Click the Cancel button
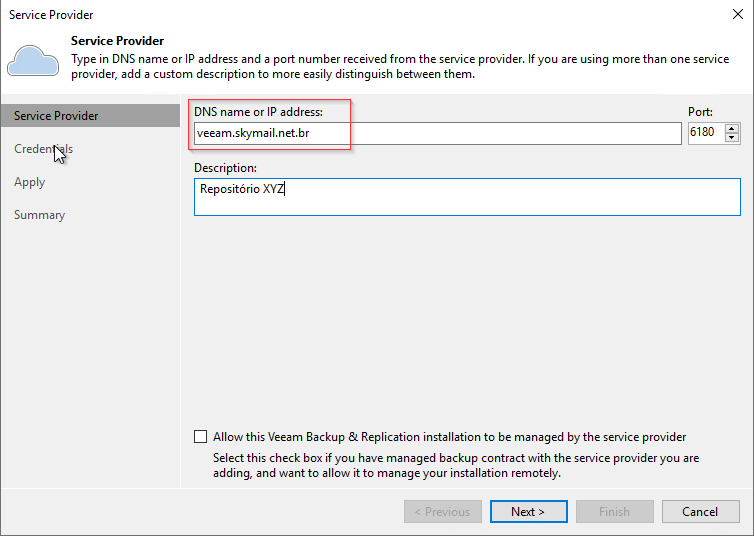755x537 pixels. coord(700,511)
